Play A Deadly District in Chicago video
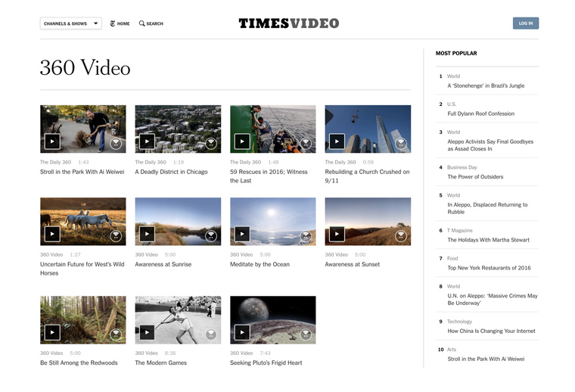The width and height of the screenshot is (575, 392). [x=147, y=142]
